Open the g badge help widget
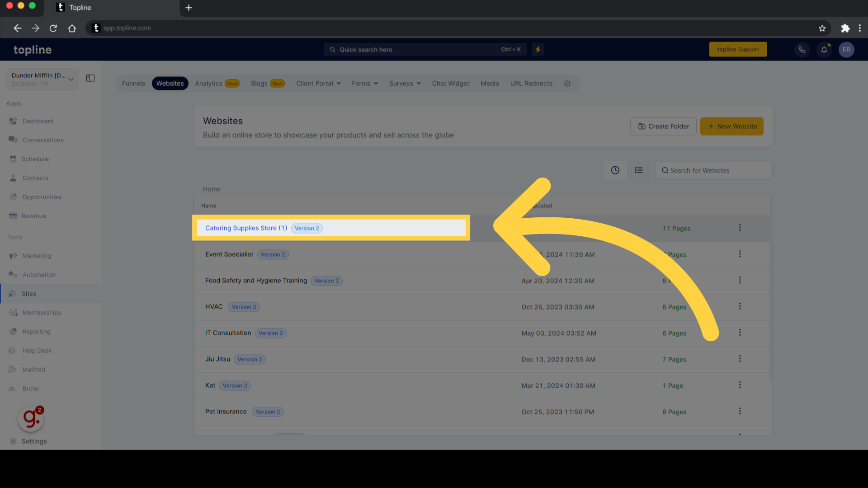Image resolution: width=868 pixels, height=488 pixels. pyautogui.click(x=31, y=419)
